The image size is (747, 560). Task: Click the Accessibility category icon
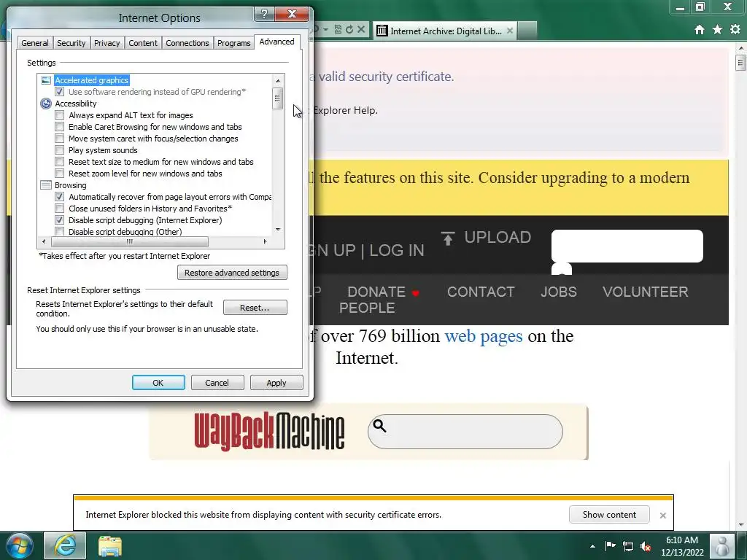tap(46, 104)
